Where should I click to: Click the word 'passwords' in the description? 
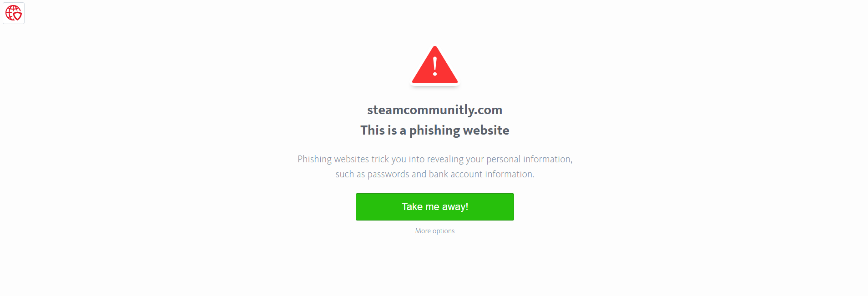[x=388, y=174]
